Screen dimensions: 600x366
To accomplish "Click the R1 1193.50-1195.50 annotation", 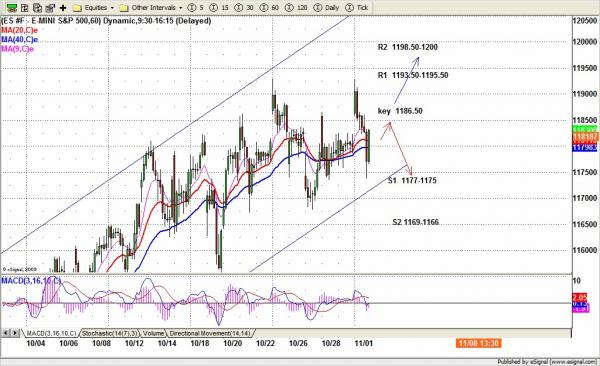I will click(413, 75).
